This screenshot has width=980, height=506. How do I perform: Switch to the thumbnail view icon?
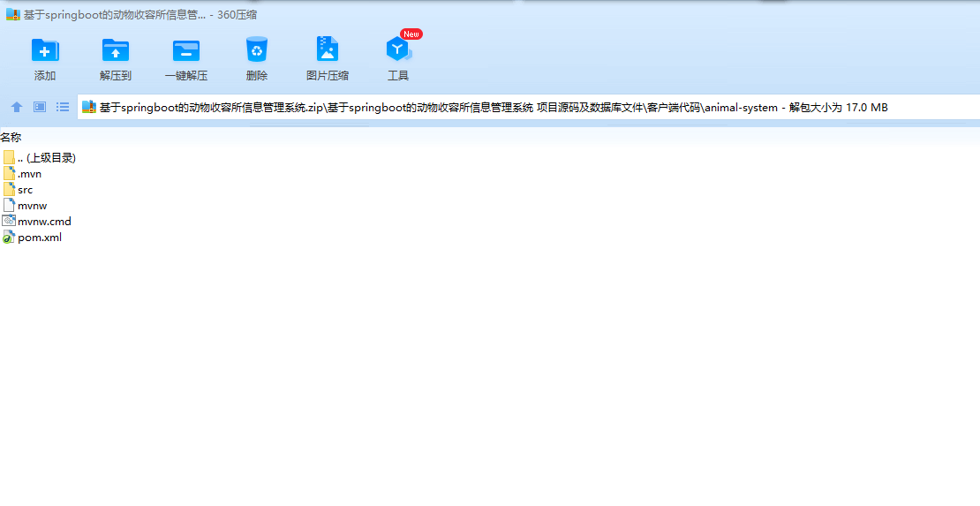click(x=40, y=107)
